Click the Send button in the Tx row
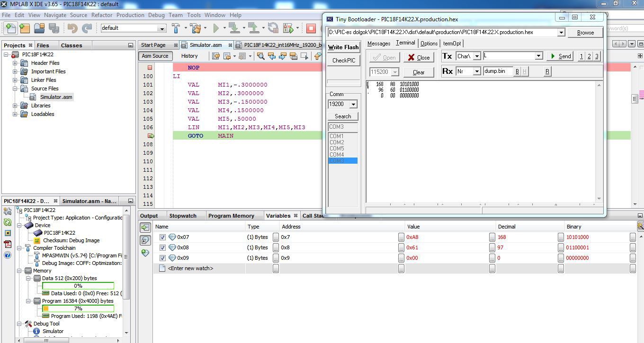 click(560, 56)
